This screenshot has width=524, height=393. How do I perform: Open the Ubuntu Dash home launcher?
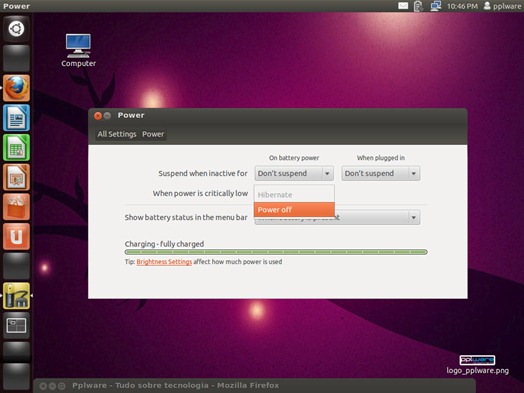click(16, 29)
